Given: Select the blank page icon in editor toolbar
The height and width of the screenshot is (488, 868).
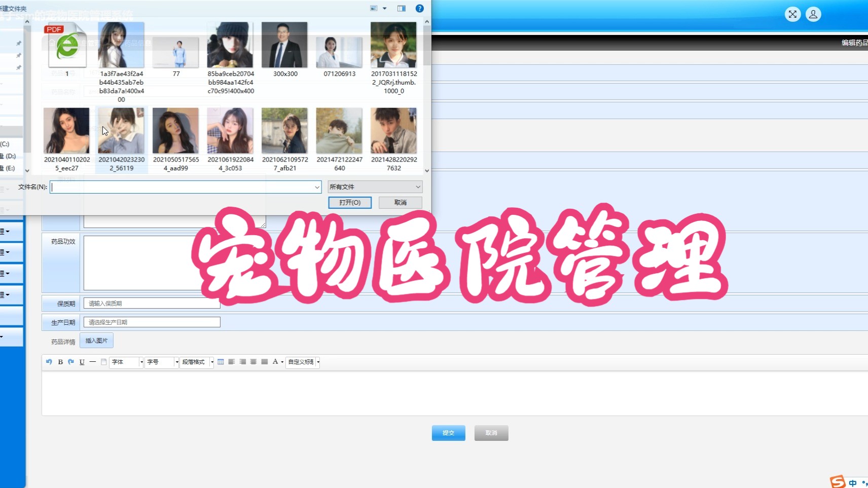Looking at the screenshot, I should (103, 362).
